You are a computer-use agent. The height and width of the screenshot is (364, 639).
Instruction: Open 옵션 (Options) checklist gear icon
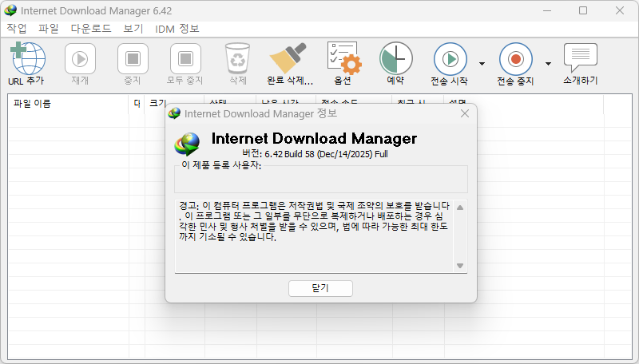tap(343, 58)
